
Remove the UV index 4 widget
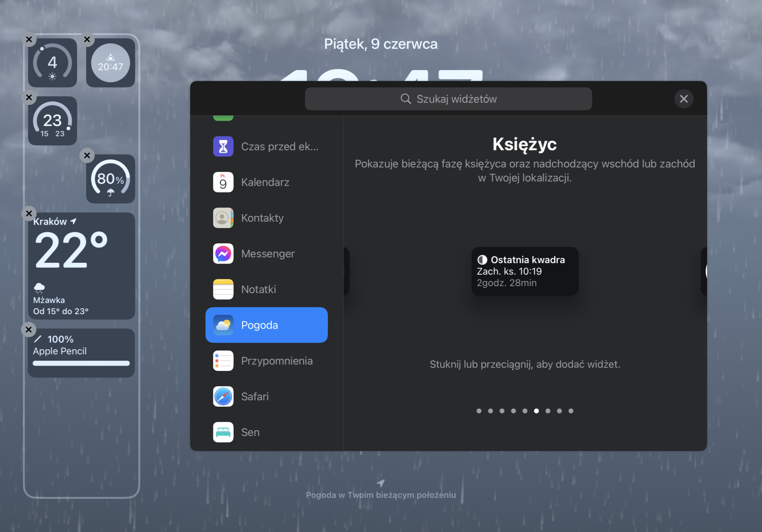[29, 39]
